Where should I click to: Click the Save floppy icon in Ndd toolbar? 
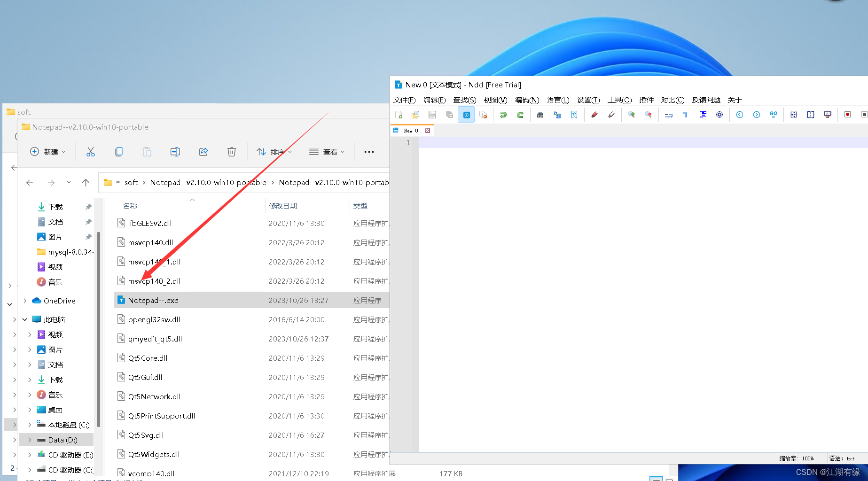(432, 115)
